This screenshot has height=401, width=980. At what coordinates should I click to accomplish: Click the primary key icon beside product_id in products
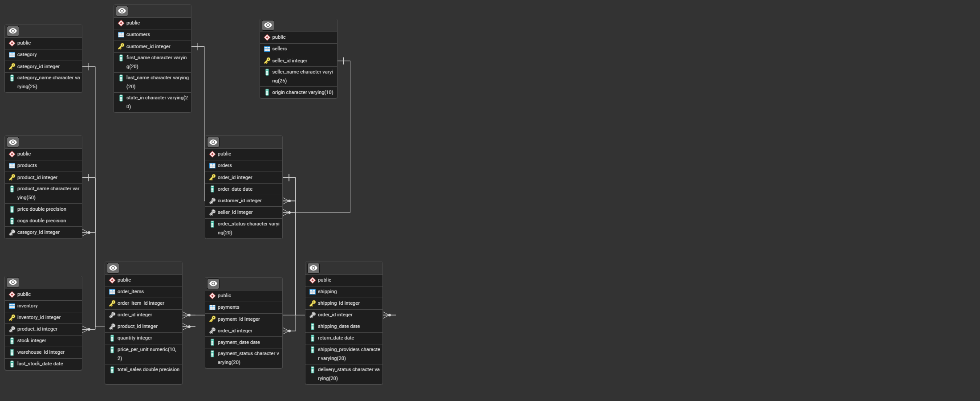12,177
